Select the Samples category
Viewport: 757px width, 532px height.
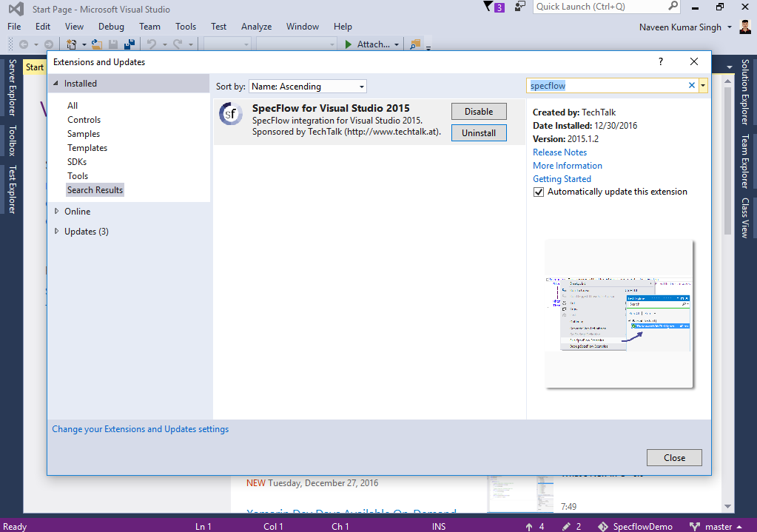[x=84, y=134]
